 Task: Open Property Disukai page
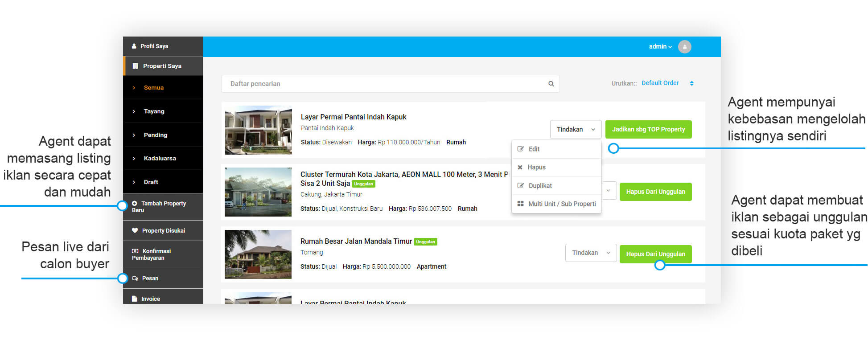(x=163, y=231)
